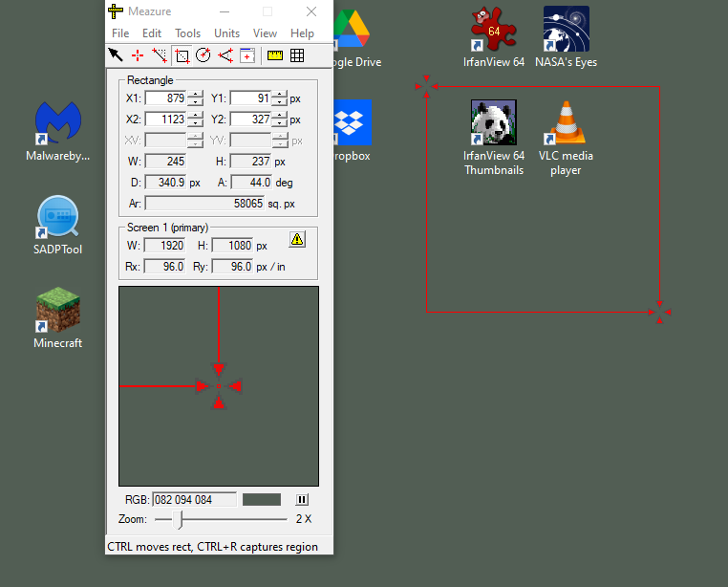Open the Minecraft desktop shortcut
728x587 pixels.
click(58, 318)
